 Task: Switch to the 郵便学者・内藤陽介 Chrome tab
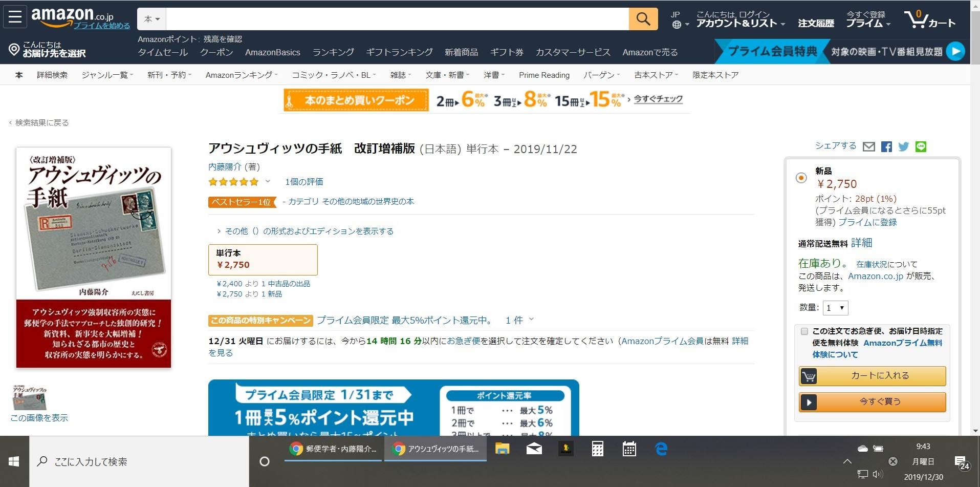pos(333,449)
